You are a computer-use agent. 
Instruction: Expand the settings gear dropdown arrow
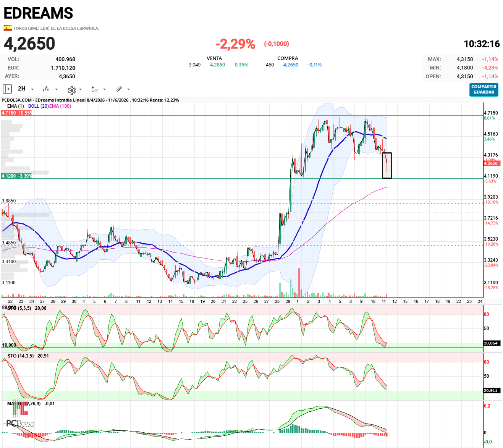(80, 89)
